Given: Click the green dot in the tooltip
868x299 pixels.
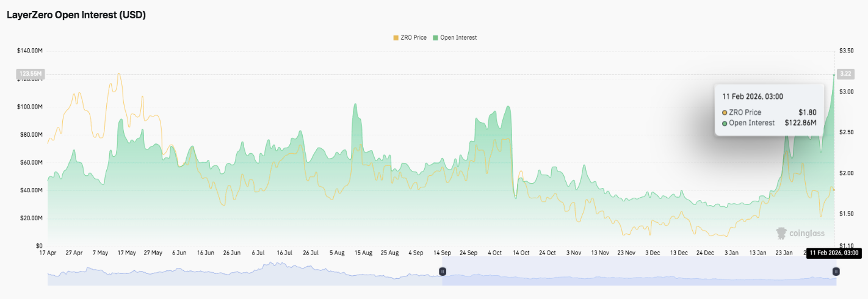Looking at the screenshot, I should click(725, 123).
